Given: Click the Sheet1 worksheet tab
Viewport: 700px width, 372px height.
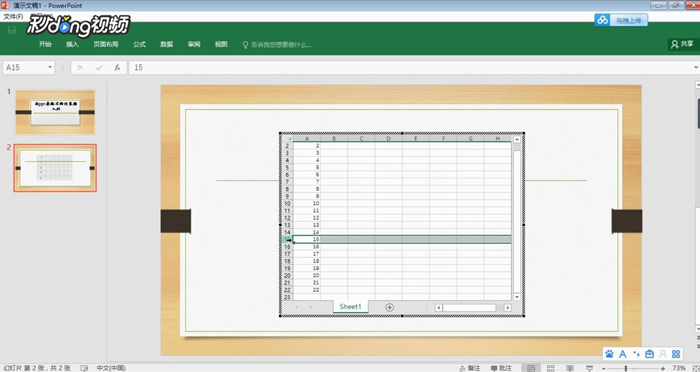Looking at the screenshot, I should pyautogui.click(x=350, y=307).
